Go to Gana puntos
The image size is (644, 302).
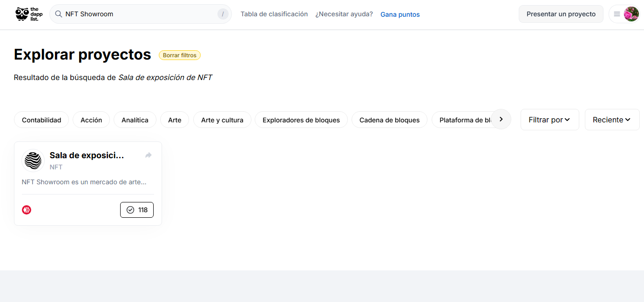point(400,14)
